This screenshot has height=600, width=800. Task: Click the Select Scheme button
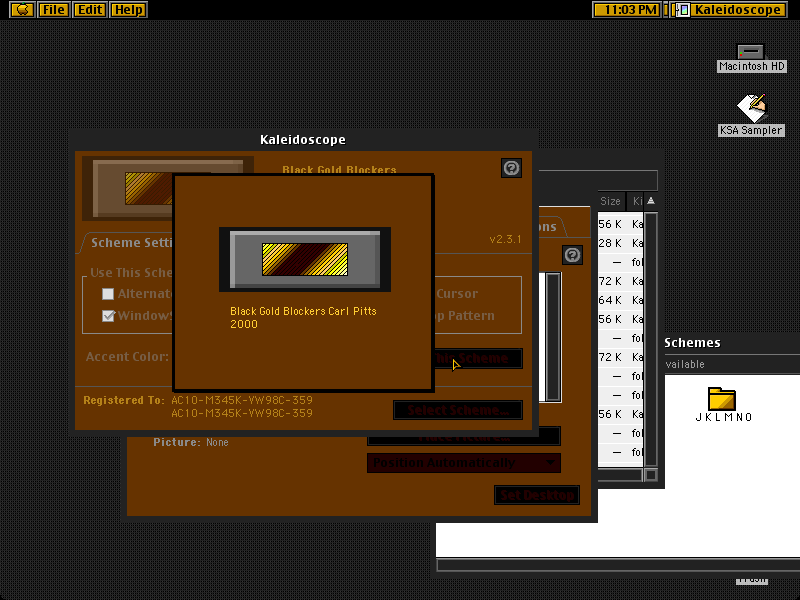[x=458, y=410]
